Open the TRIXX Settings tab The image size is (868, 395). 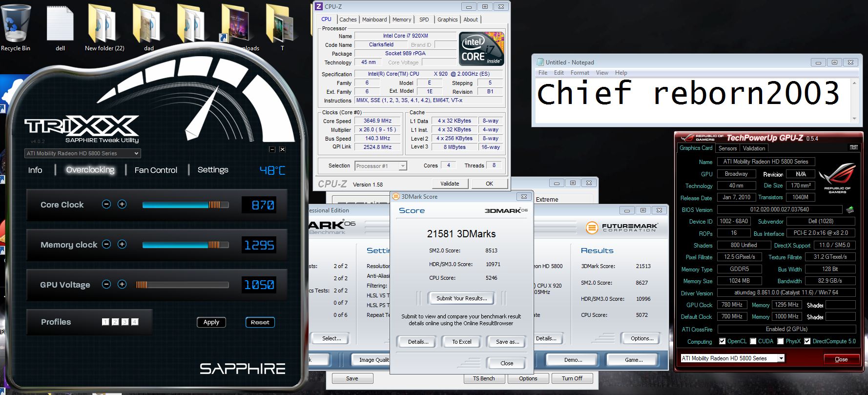click(x=213, y=170)
